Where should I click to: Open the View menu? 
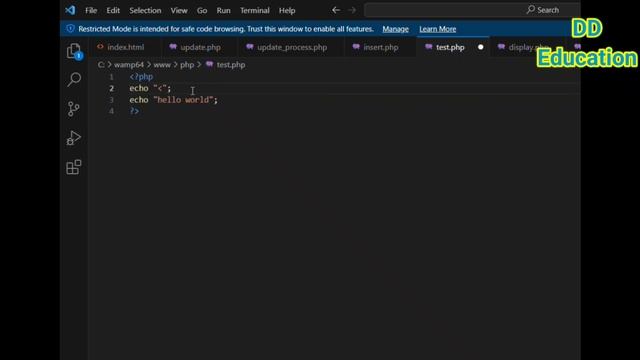(x=179, y=11)
